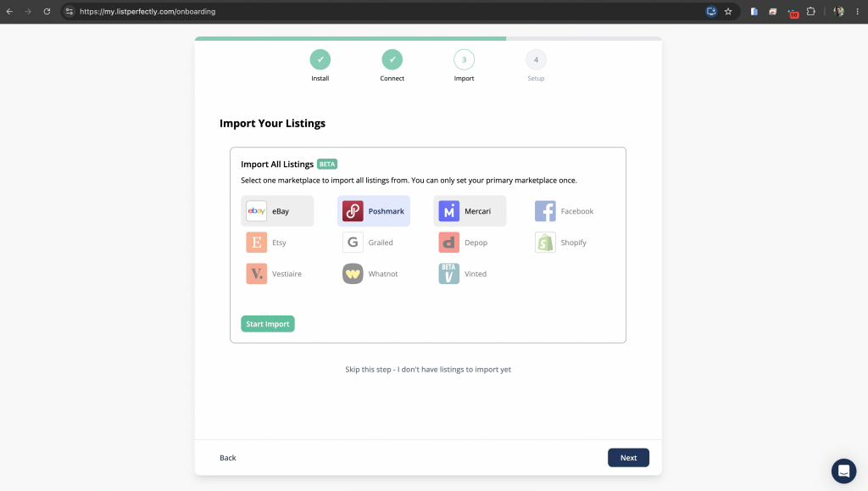Click the onboarding progress bar

[x=428, y=39]
